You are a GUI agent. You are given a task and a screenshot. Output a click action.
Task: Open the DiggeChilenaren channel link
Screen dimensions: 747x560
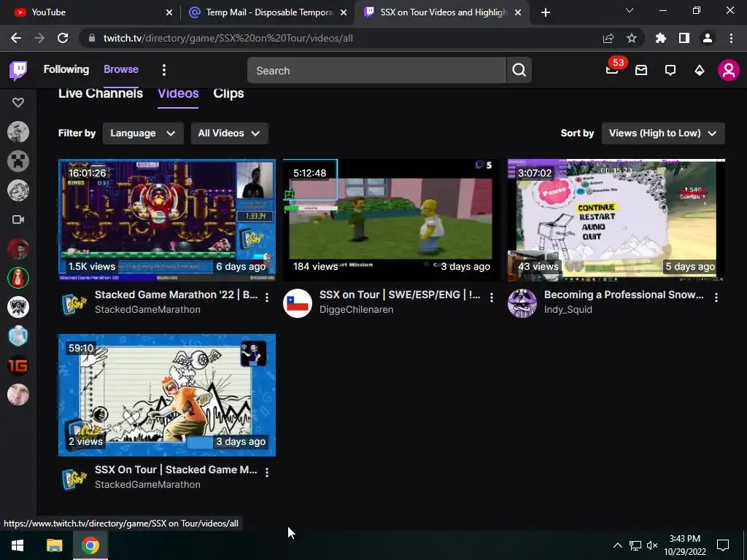(x=356, y=309)
